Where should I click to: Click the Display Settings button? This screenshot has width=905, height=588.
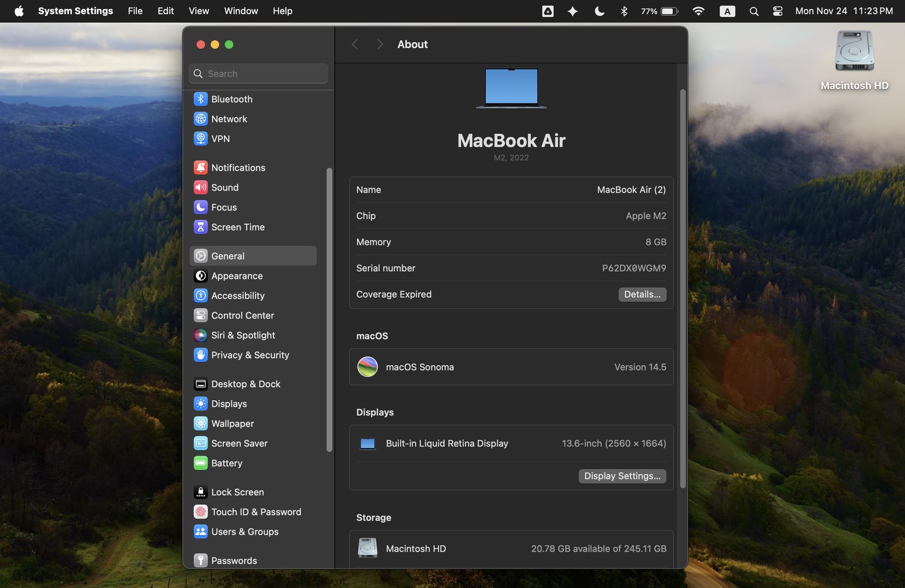pos(622,476)
